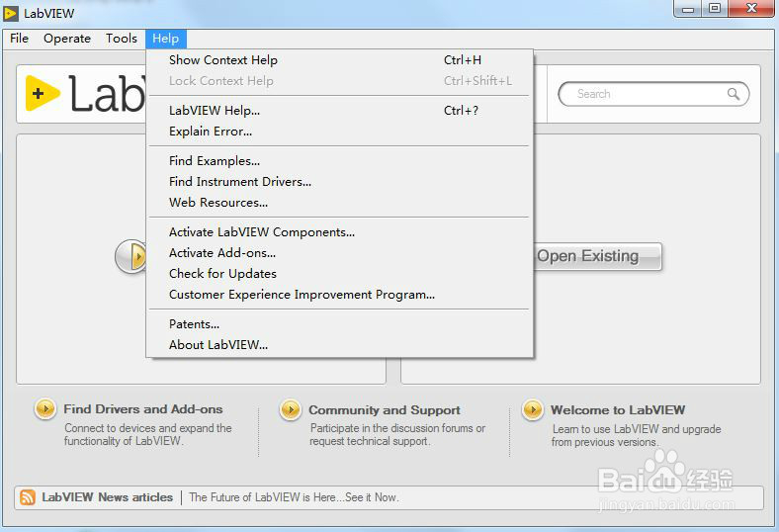The image size is (779, 532).
Task: Close the open Help menu
Action: pos(165,39)
